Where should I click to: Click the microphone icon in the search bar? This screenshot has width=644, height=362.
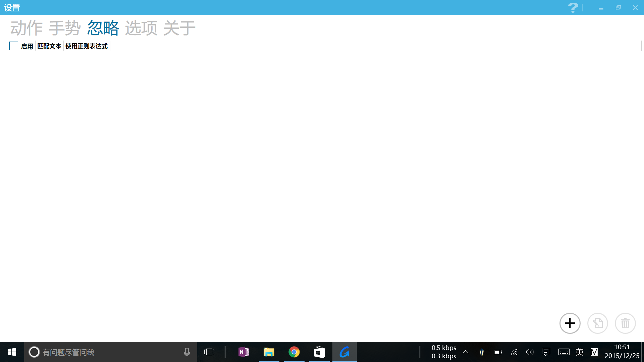tap(187, 352)
